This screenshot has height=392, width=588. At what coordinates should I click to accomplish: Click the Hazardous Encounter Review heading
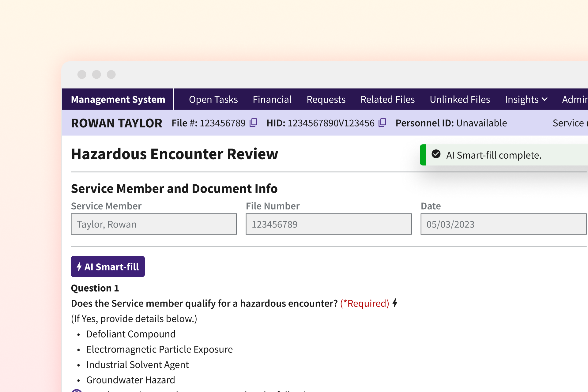(175, 154)
